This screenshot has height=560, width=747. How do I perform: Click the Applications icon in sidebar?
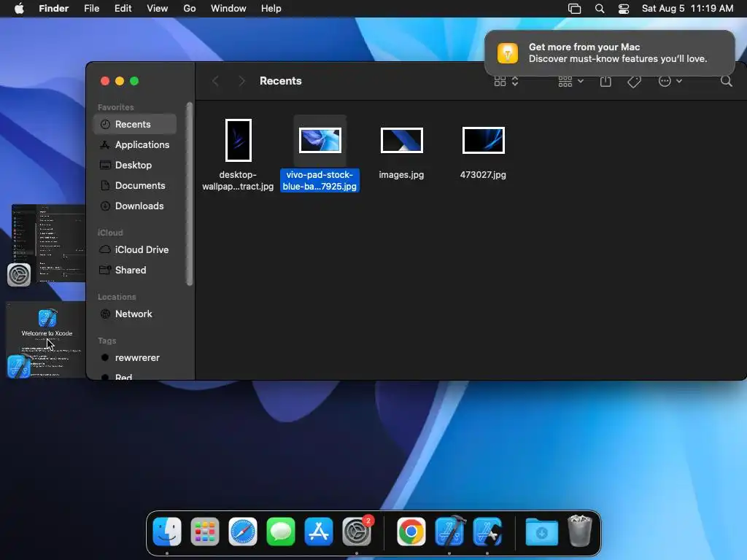click(x=105, y=145)
